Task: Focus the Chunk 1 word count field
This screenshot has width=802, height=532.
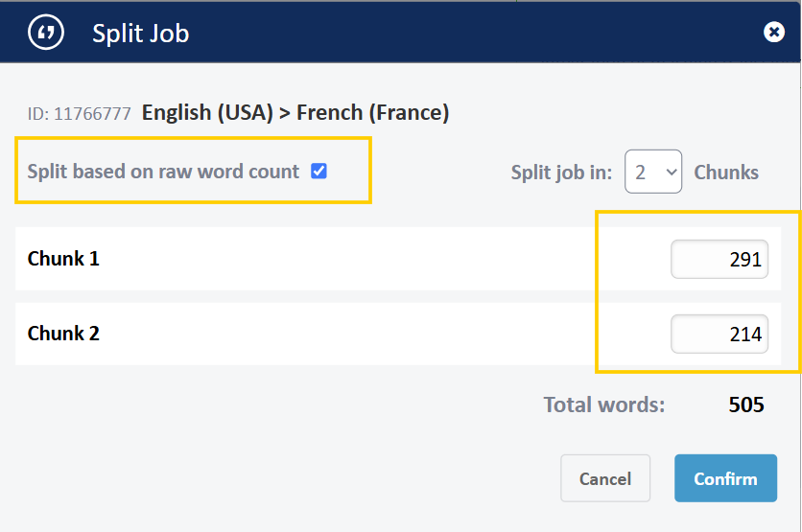Action: 719,259
